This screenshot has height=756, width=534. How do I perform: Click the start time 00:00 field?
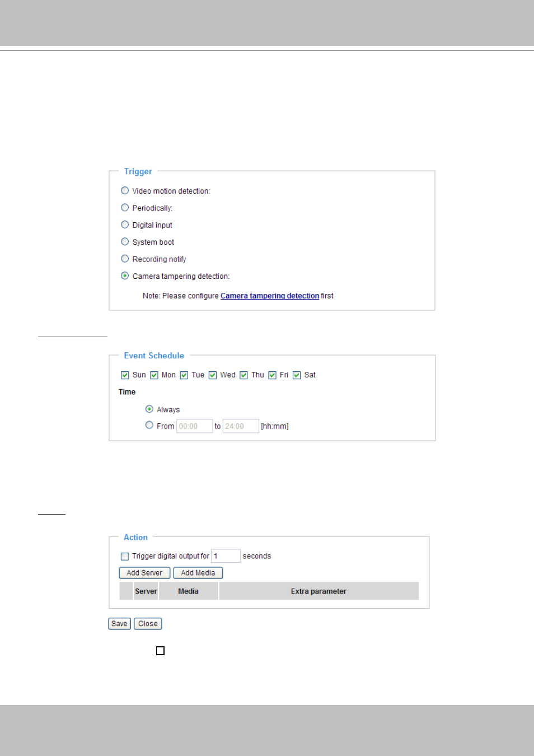tap(195, 426)
